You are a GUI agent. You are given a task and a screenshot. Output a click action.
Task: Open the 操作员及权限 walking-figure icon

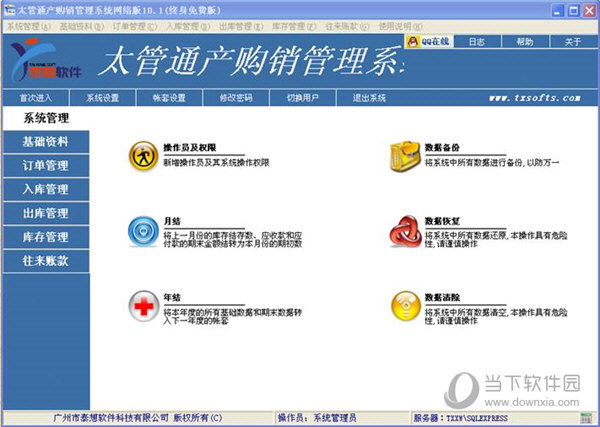tap(143, 155)
